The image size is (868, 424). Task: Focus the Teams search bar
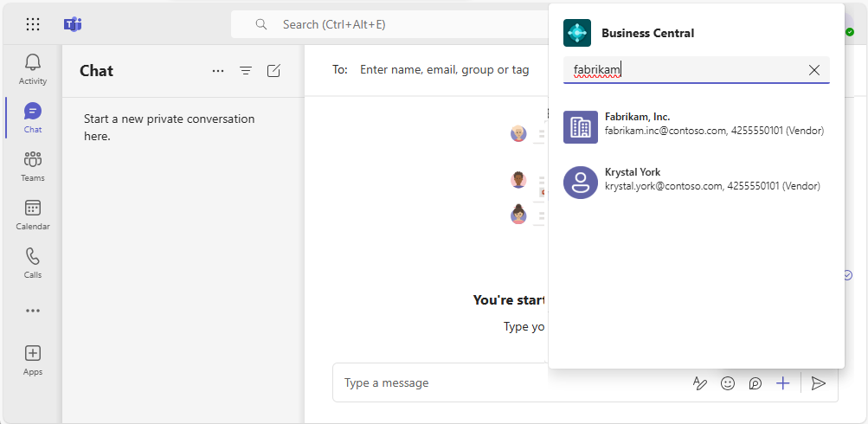389,24
